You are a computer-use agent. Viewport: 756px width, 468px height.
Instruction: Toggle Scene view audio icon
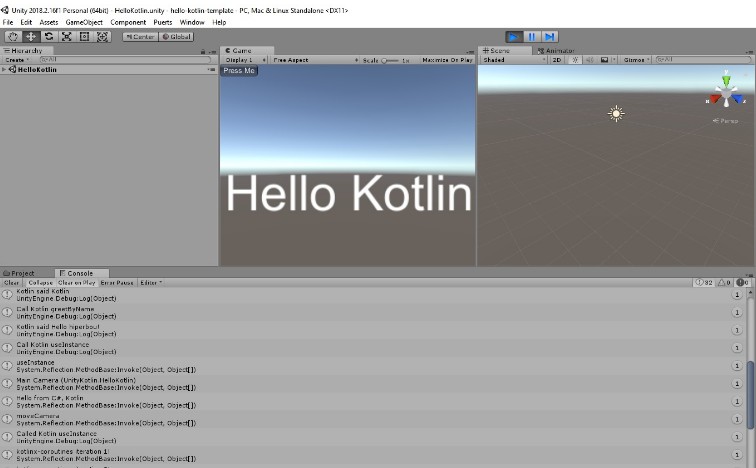(x=589, y=60)
